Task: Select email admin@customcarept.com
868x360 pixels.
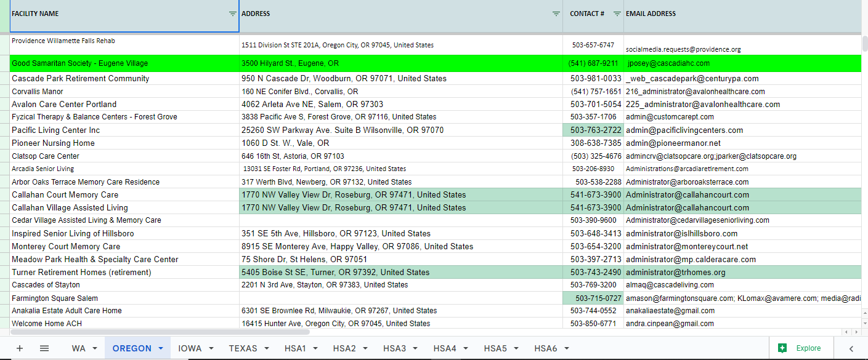Action: click(742, 117)
